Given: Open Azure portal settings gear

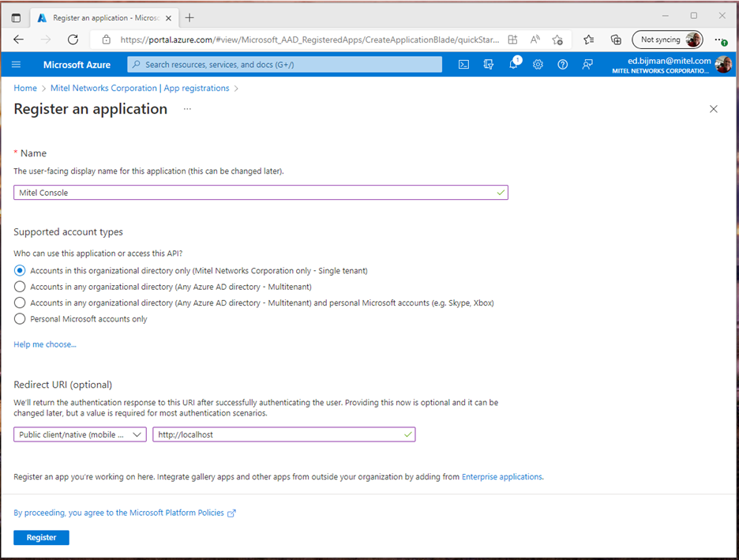Looking at the screenshot, I should coord(538,65).
